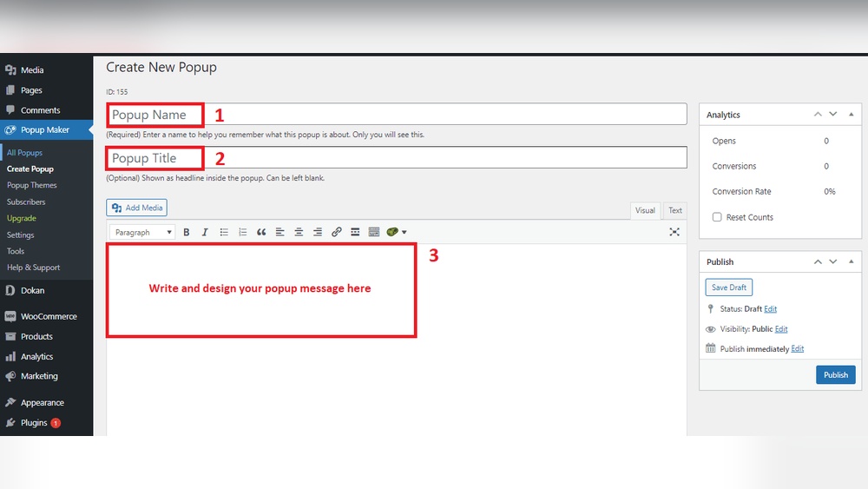Select Create Popup submenu item
This screenshot has width=868, height=489.
30,169
